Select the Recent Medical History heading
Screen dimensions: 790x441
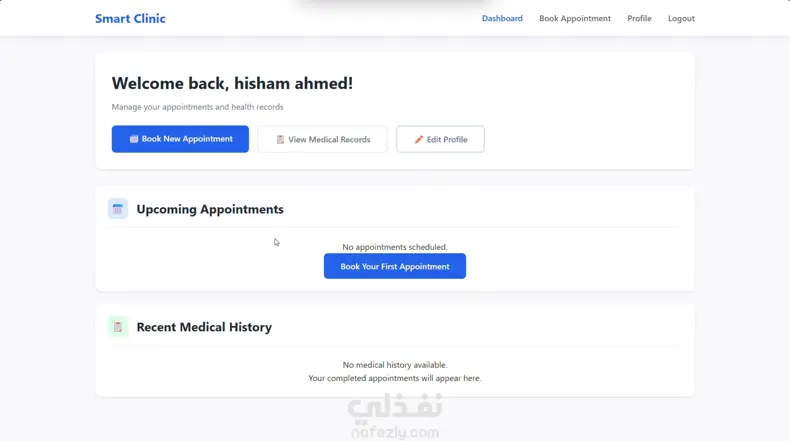(204, 327)
